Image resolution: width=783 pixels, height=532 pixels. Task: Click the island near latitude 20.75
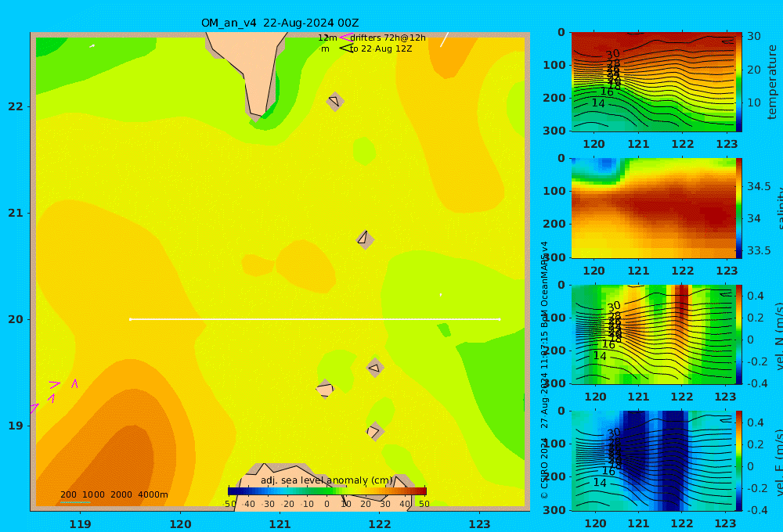coord(365,239)
